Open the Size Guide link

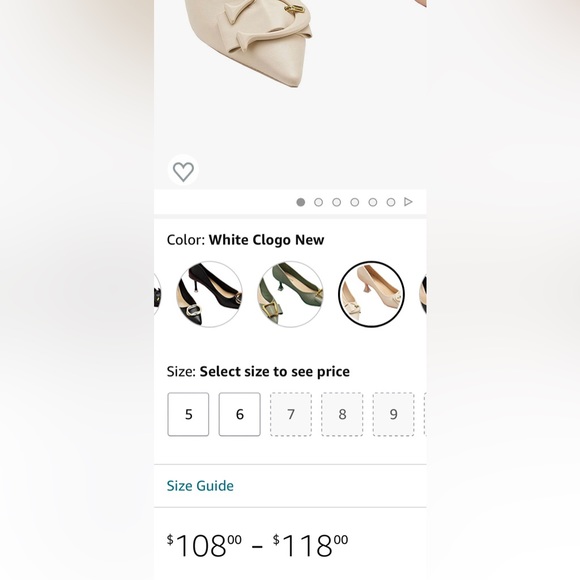pos(200,486)
